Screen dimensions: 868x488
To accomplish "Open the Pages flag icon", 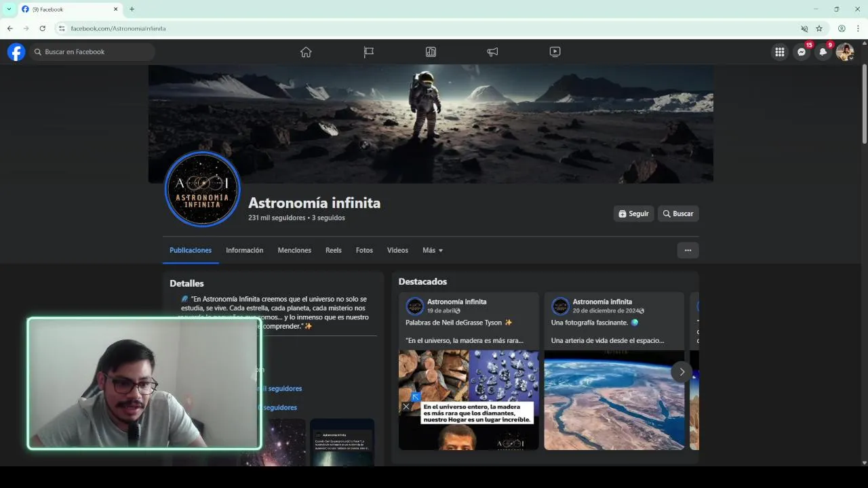I will click(368, 52).
